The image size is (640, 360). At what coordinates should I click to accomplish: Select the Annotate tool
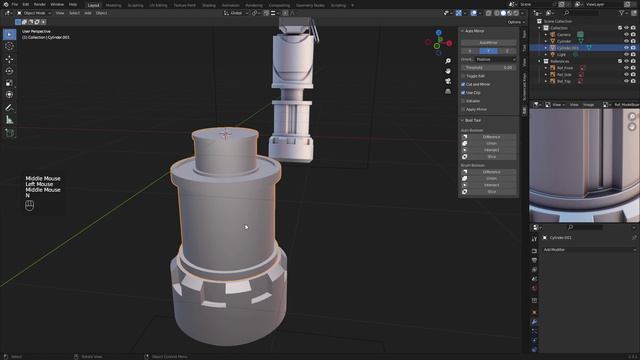click(9, 108)
